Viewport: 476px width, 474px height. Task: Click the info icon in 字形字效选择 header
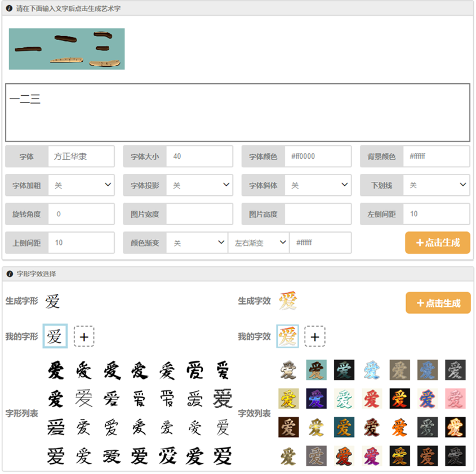tap(10, 274)
